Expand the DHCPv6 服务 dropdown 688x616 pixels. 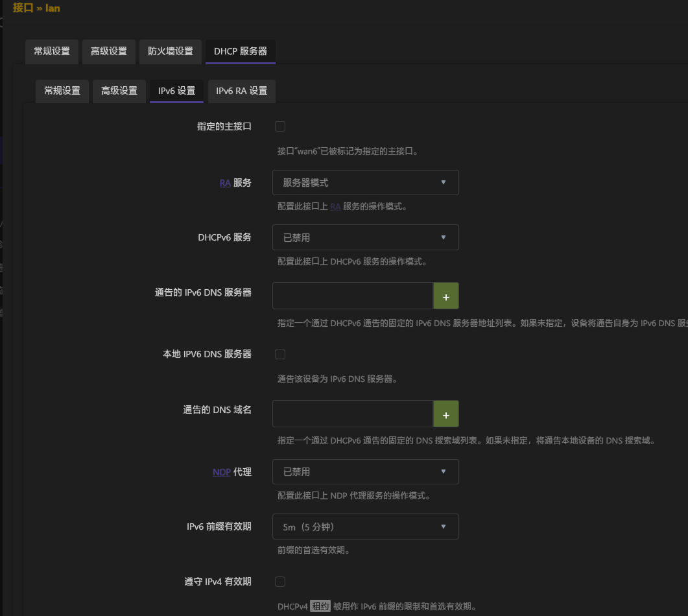coord(365,237)
